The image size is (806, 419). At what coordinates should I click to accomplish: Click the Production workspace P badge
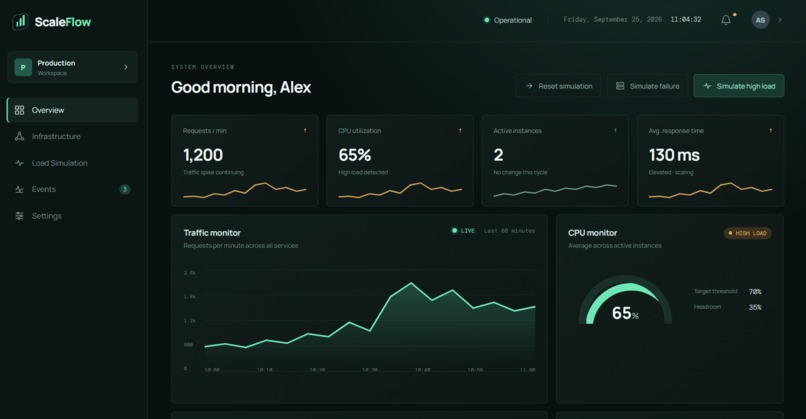click(x=23, y=67)
